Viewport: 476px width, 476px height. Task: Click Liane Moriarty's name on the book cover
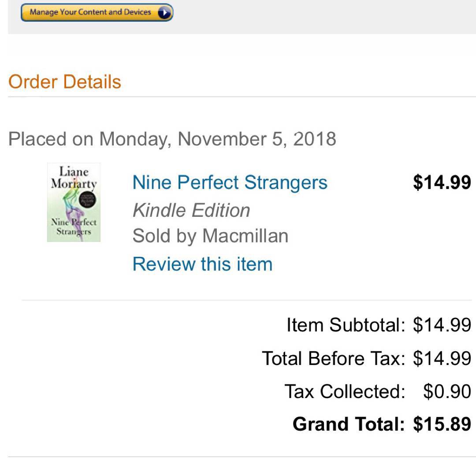click(74, 177)
